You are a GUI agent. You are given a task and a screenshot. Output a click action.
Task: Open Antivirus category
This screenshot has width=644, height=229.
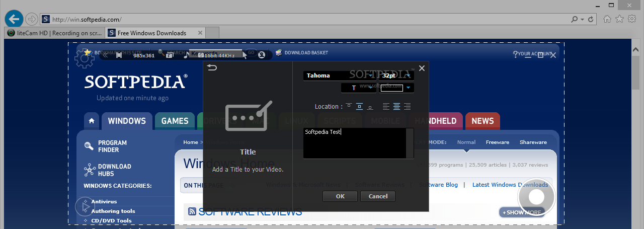(x=104, y=201)
